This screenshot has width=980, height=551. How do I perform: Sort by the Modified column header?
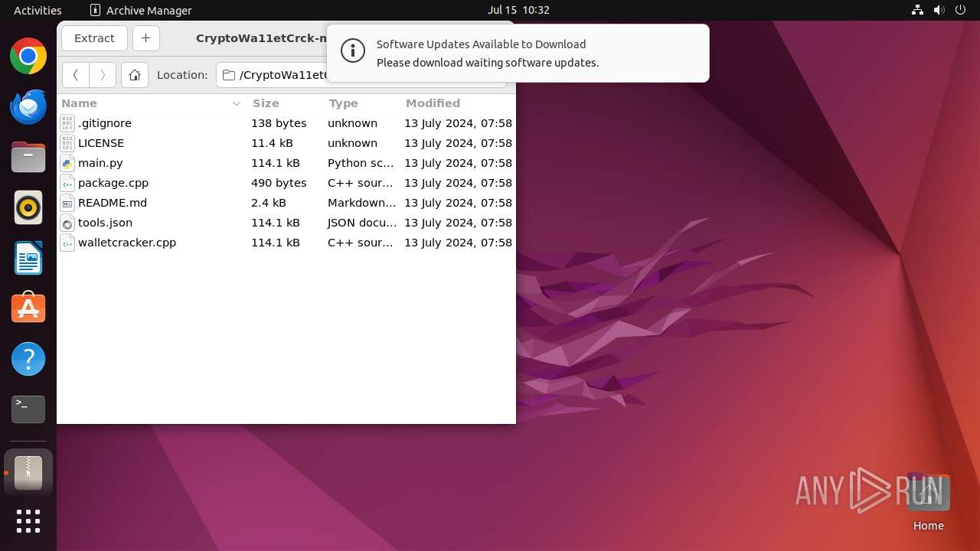458,103
